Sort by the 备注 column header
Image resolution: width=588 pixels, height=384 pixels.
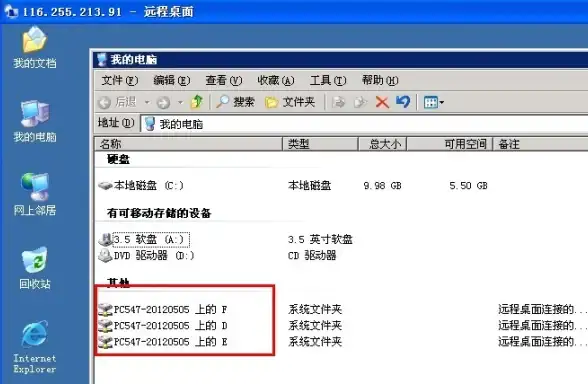[540, 144]
